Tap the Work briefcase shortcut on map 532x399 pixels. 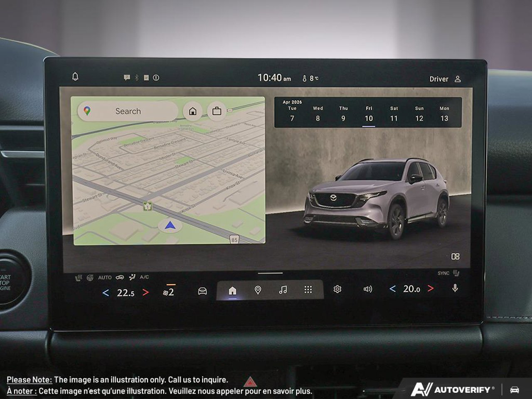217,111
